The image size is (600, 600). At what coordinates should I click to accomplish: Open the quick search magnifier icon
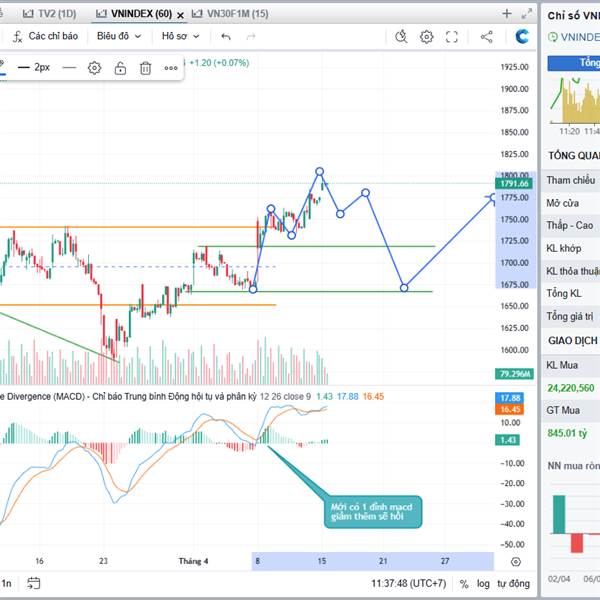401,37
